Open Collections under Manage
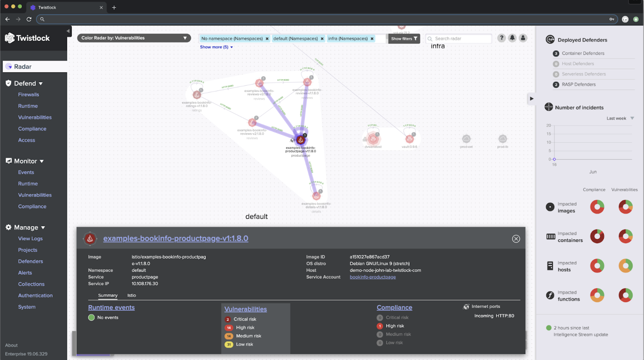This screenshot has height=360, width=644. (x=31, y=284)
